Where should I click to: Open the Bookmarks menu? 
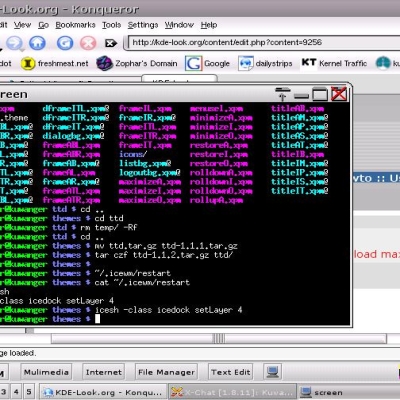[x=75, y=25]
